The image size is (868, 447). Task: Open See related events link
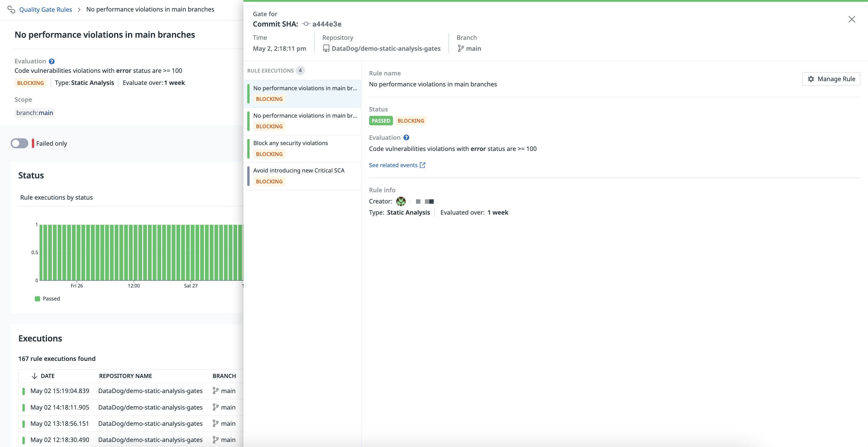coord(393,165)
